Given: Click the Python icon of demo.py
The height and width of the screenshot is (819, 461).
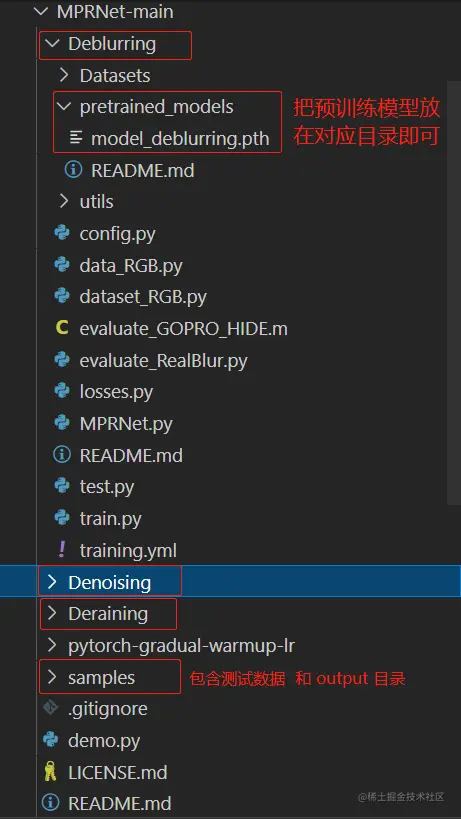Looking at the screenshot, I should [x=50, y=741].
